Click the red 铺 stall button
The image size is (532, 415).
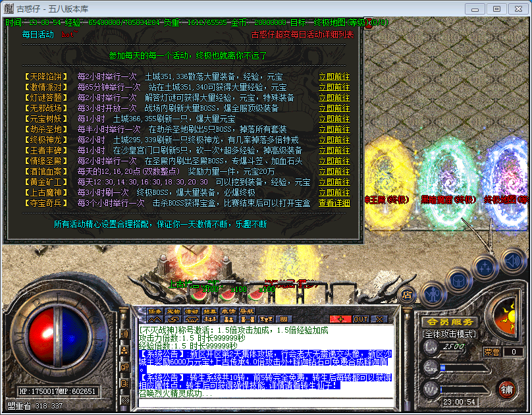[x=507, y=389]
